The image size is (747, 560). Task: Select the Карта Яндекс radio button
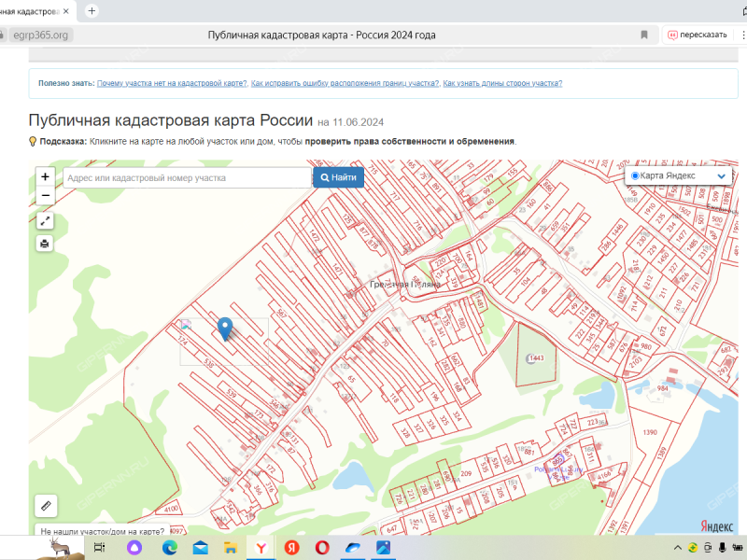(635, 175)
